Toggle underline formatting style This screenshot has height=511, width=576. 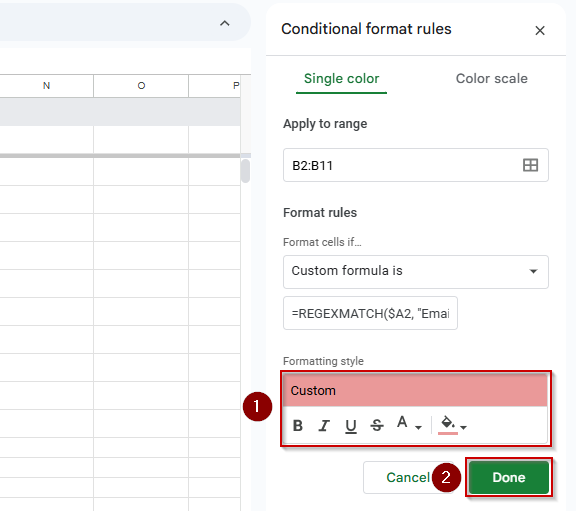point(351,426)
